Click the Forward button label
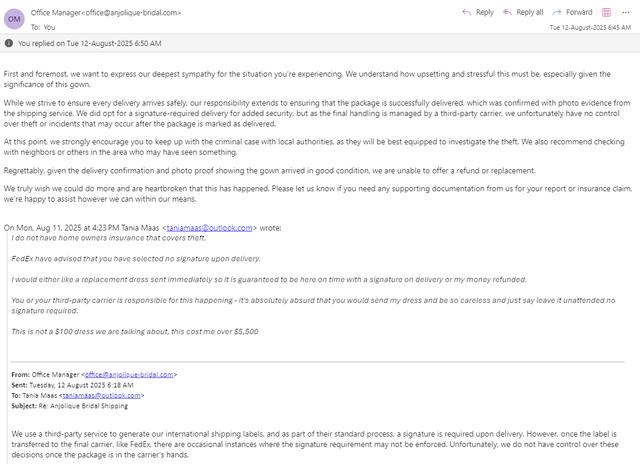Viewport: 640px width, 464px height. [579, 12]
